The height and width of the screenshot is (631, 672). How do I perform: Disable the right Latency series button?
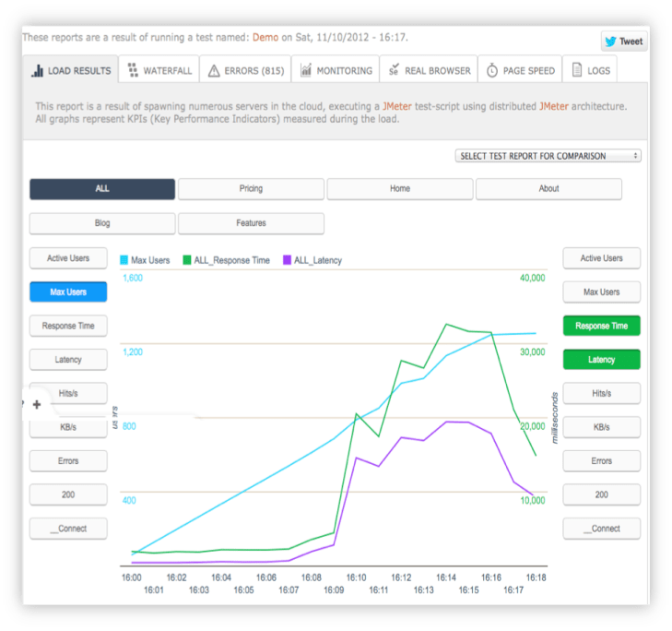(601, 360)
